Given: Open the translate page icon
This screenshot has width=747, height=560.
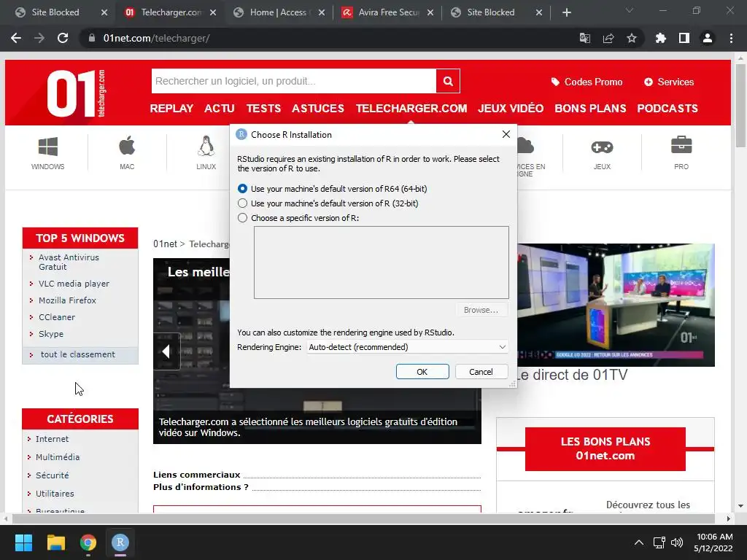Looking at the screenshot, I should tap(584, 38).
